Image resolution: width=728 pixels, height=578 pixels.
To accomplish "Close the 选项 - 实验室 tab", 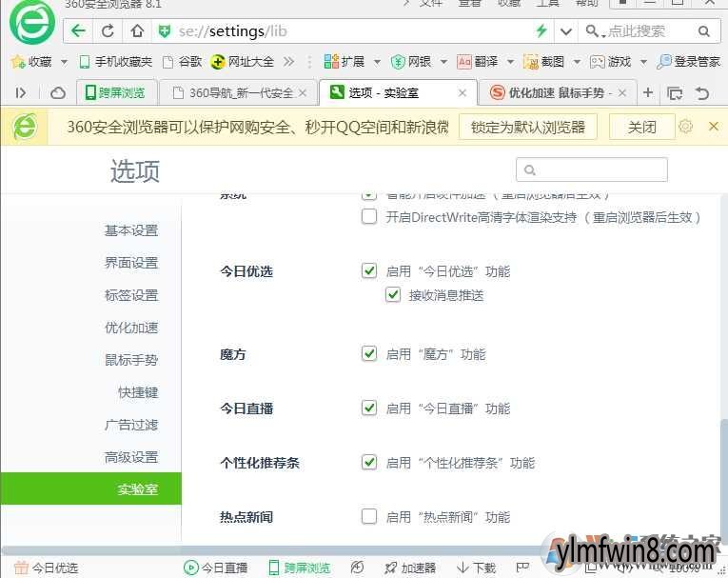I will tap(462, 93).
